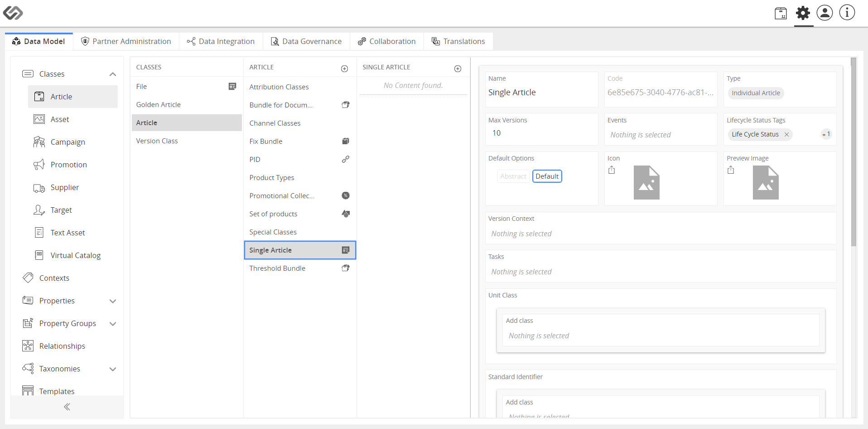The height and width of the screenshot is (429, 868).
Task: Expand the Property Groups section
Action: click(x=113, y=324)
